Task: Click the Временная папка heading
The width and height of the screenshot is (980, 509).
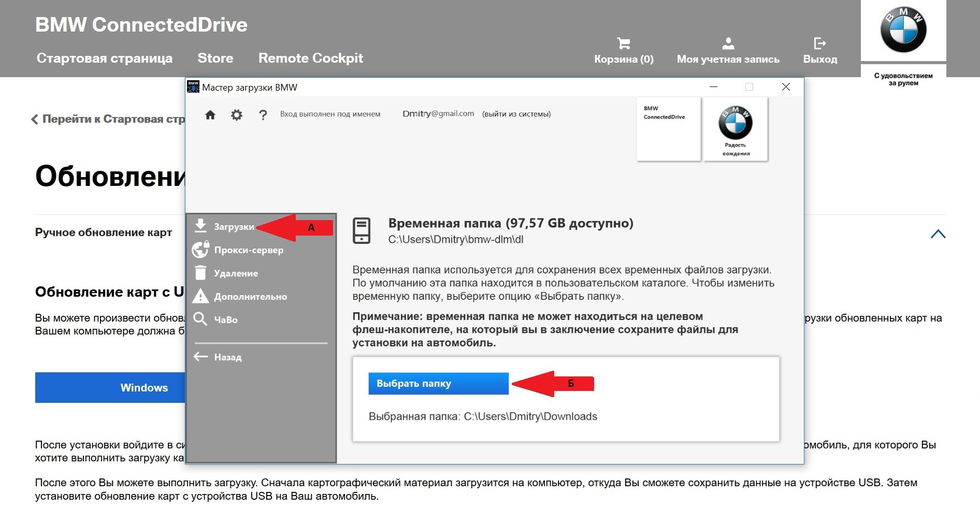Action: click(511, 223)
